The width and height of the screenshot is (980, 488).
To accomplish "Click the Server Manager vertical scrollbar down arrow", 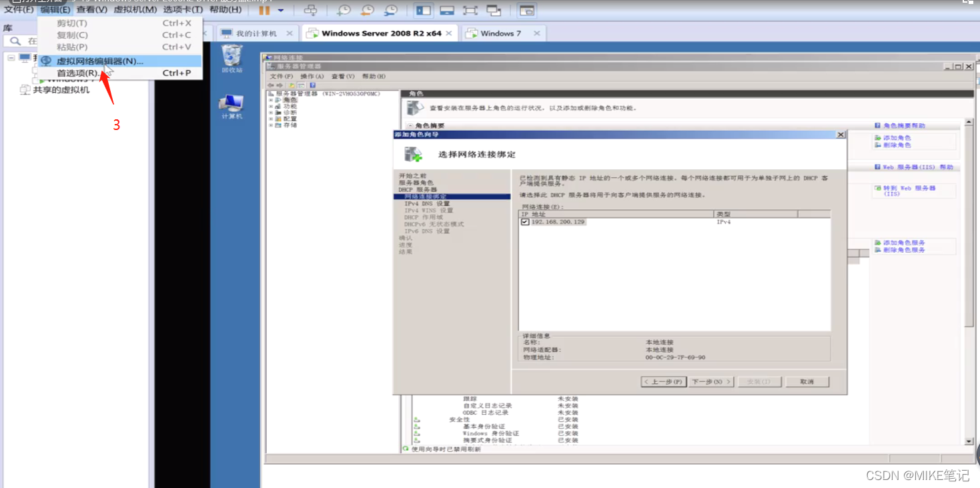I will [x=969, y=441].
